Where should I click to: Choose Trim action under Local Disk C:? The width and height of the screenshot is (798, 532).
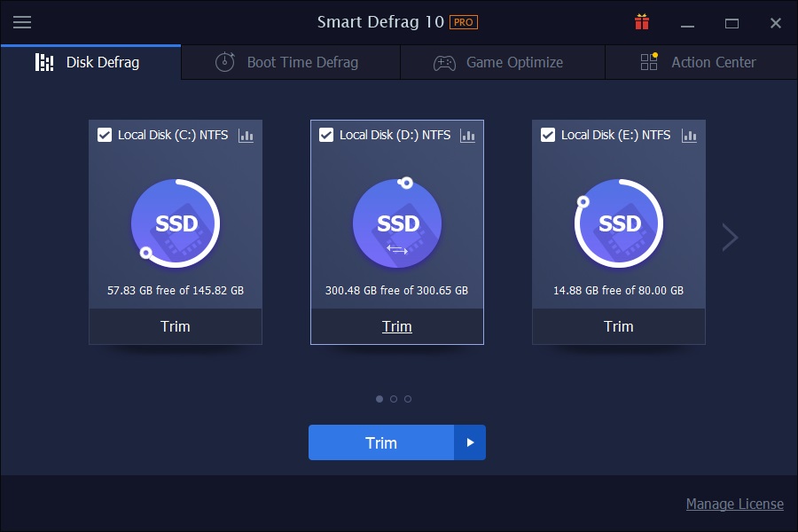click(176, 326)
